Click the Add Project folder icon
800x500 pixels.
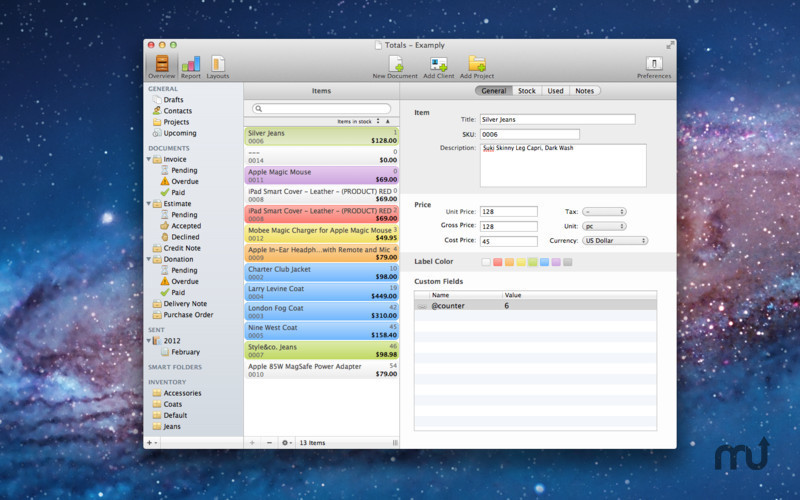point(477,67)
